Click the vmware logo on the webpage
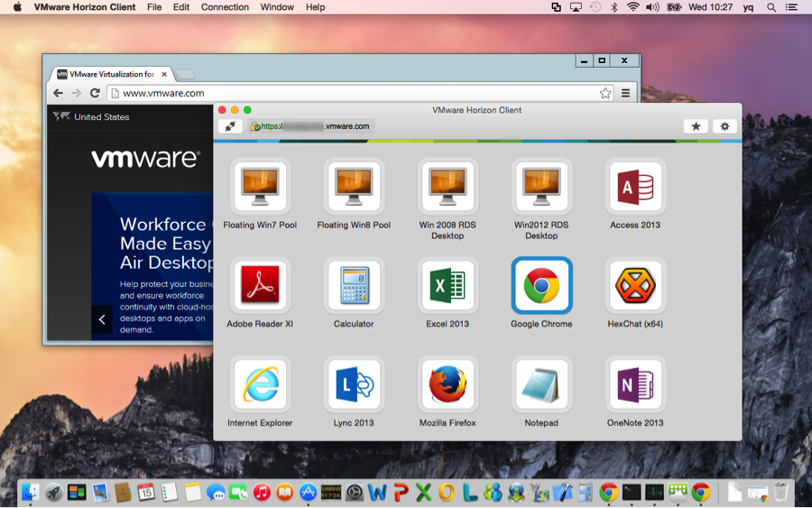Image resolution: width=812 pixels, height=508 pixels. click(x=145, y=158)
